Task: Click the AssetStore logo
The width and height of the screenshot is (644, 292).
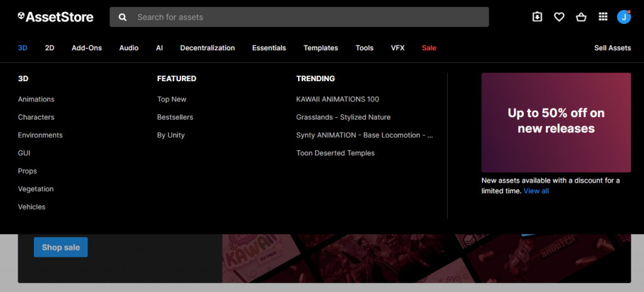Action: coord(55,17)
